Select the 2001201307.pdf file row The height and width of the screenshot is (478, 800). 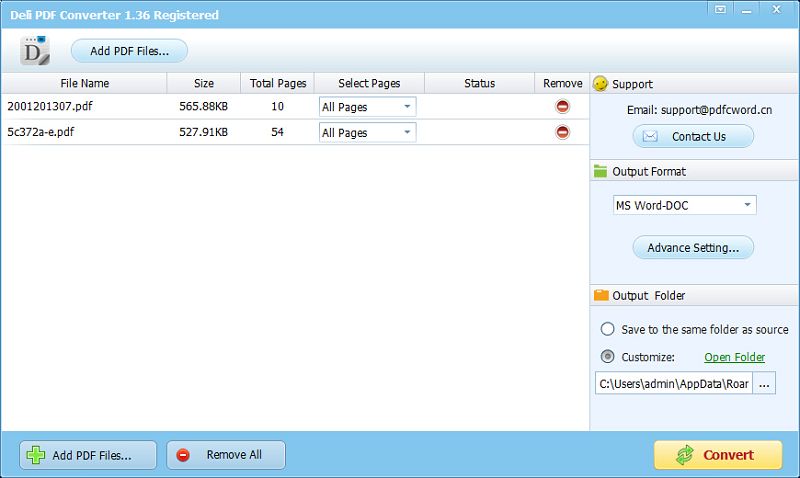pos(295,106)
